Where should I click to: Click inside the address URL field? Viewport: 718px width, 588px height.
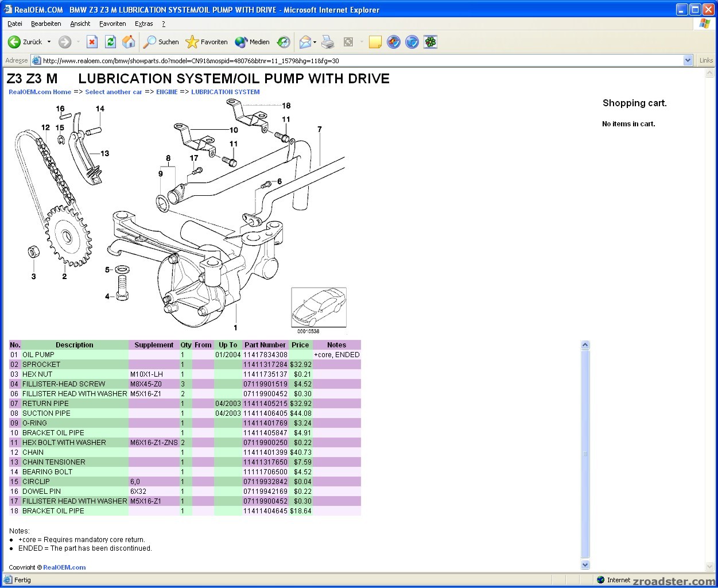(362, 60)
